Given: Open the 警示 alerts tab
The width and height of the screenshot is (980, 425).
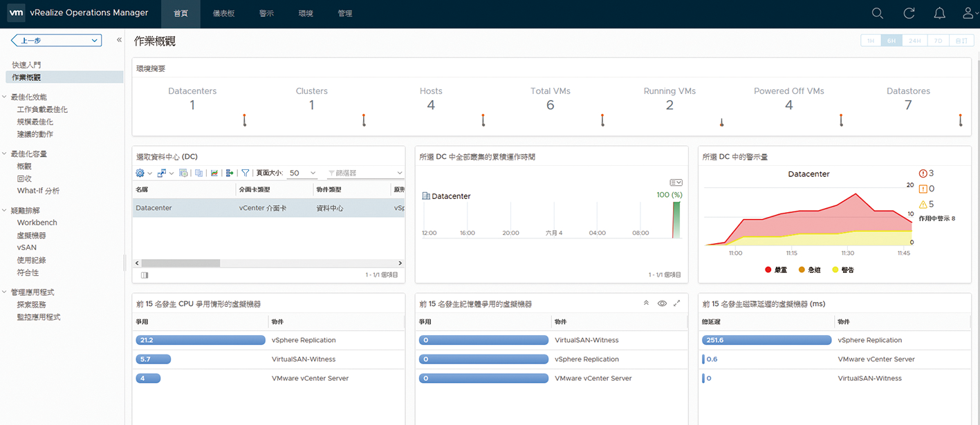Looking at the screenshot, I should 266,14.
